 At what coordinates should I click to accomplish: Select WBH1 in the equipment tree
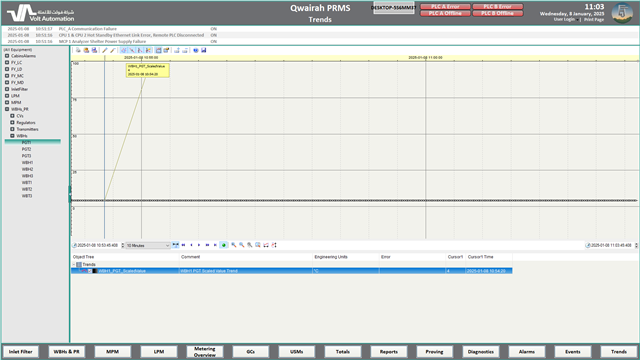[x=27, y=162]
